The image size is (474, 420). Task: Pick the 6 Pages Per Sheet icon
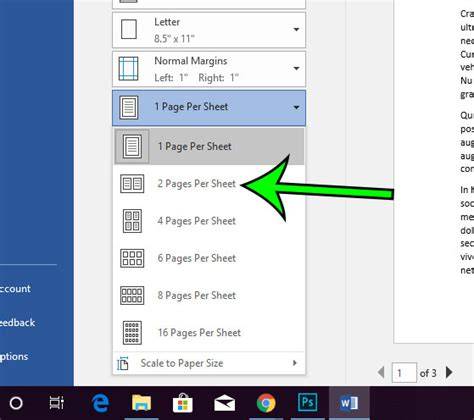tap(132, 258)
